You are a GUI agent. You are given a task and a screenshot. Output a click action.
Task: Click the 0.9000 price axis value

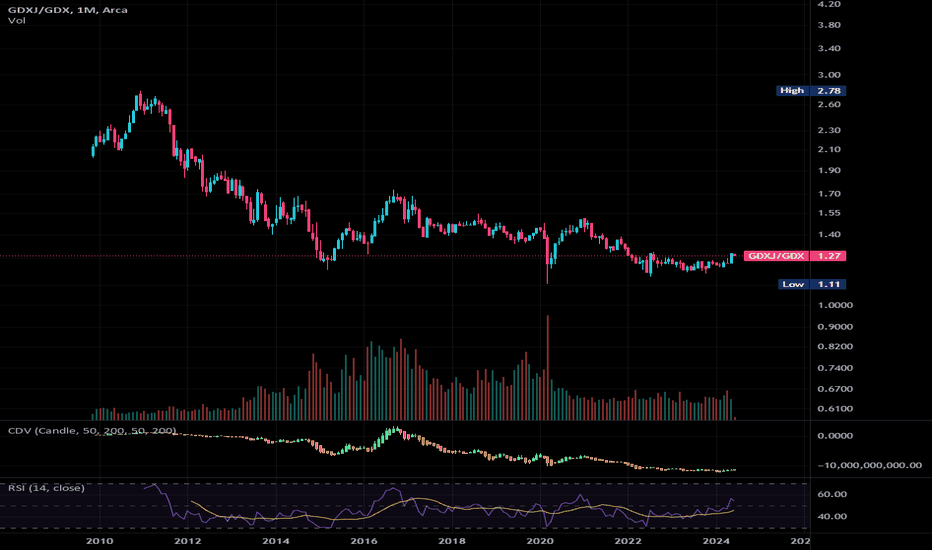835,326
